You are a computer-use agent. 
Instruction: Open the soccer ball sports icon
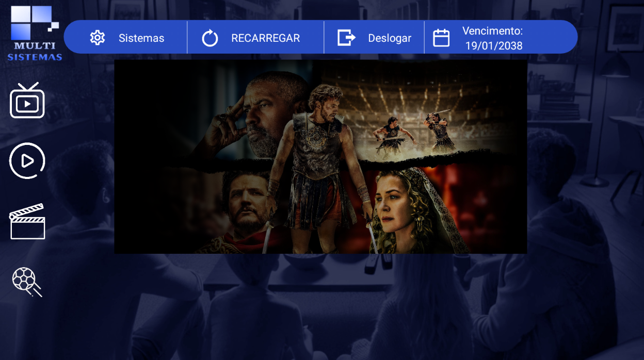tap(27, 282)
